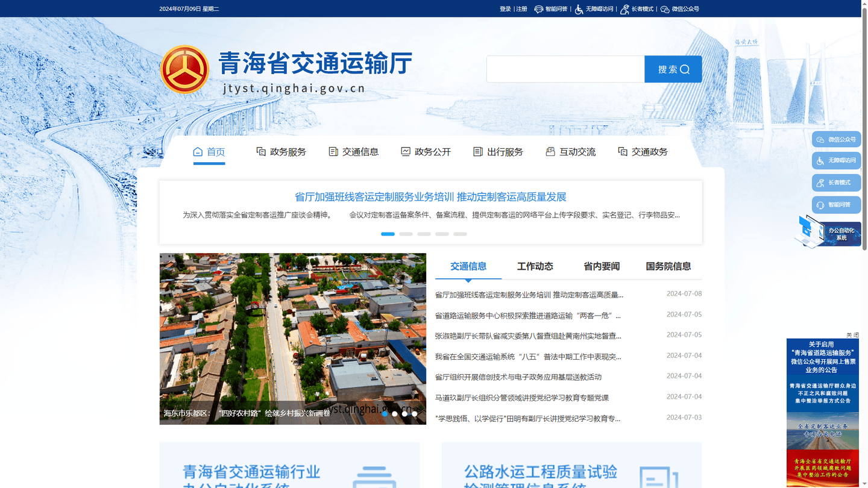Select the first photo slideshow dot
Image resolution: width=868 pixels, height=488 pixels.
[x=385, y=414]
